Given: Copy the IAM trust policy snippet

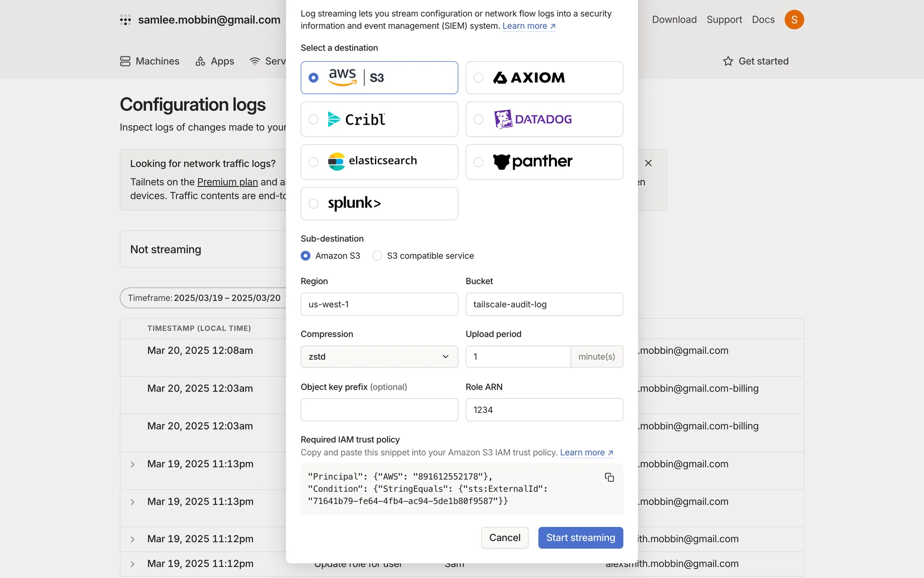Looking at the screenshot, I should 609,477.
